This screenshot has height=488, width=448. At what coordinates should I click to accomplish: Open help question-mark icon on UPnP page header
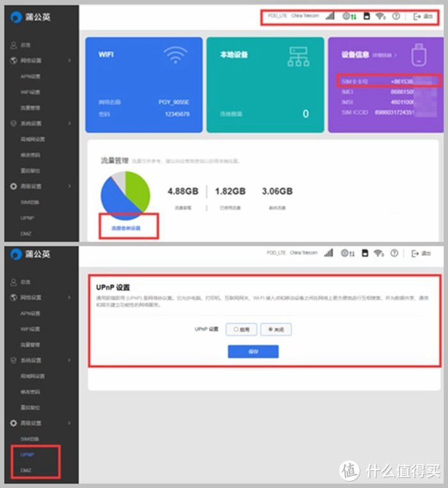[394, 253]
